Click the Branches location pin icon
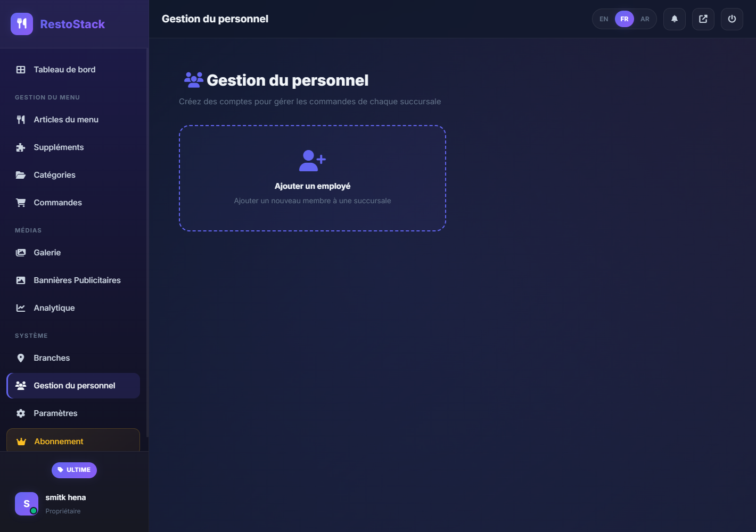This screenshot has width=756, height=532. point(21,358)
